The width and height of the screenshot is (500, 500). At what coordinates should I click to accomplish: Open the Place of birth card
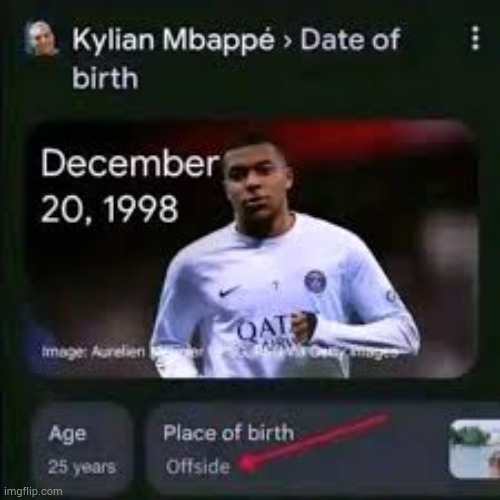coord(293,448)
